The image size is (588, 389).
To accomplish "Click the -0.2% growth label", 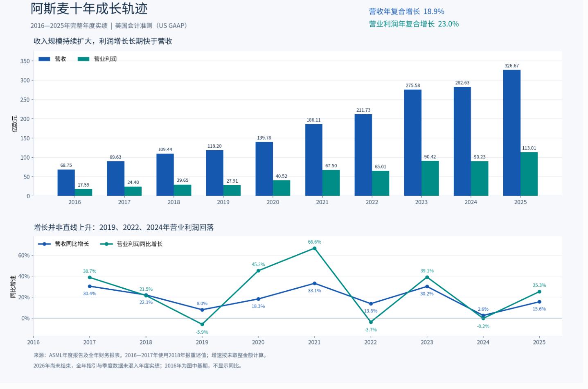I will (483, 326).
